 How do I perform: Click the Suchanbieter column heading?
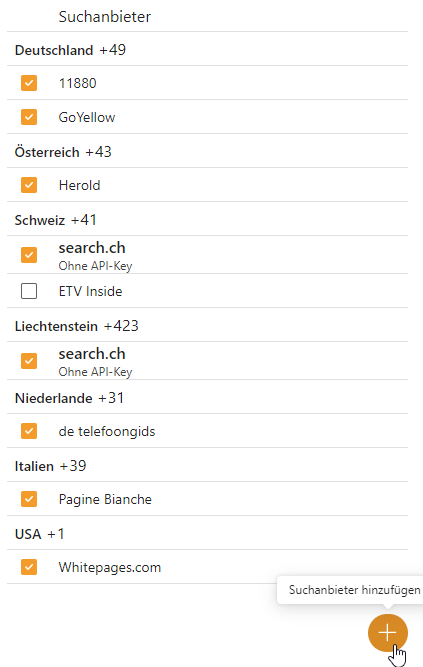click(105, 17)
